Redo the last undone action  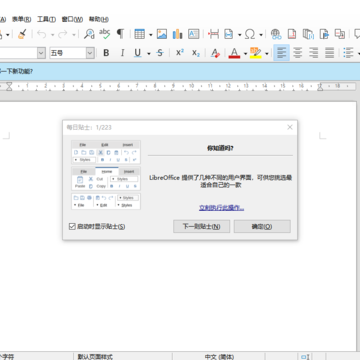63,34
